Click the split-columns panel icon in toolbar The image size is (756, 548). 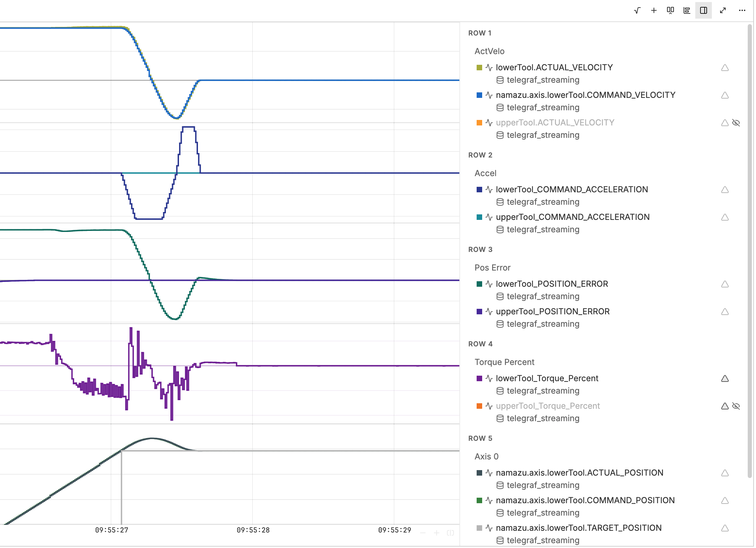pos(670,10)
